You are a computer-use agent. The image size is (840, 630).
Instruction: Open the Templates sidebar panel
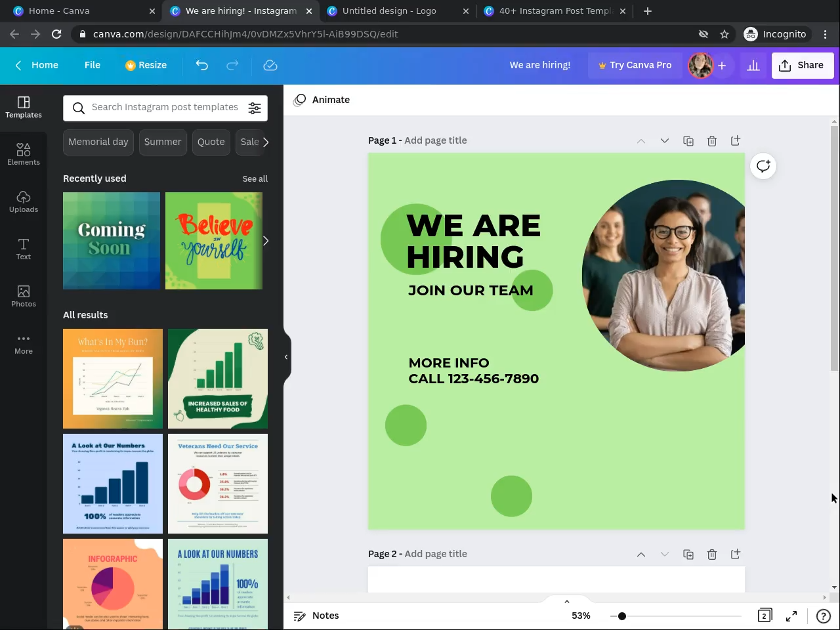(x=24, y=107)
